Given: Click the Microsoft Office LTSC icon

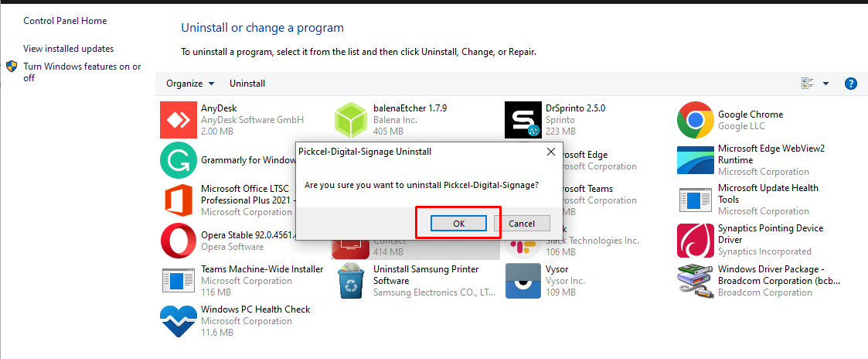Looking at the screenshot, I should tap(179, 200).
